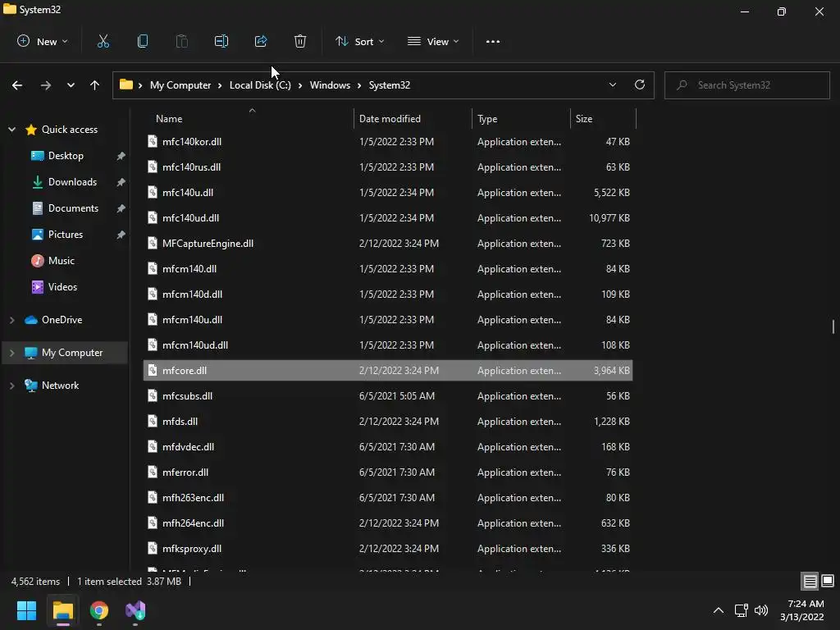The width and height of the screenshot is (840, 630).
Task: Click the Share icon in toolbar
Action: (x=261, y=41)
